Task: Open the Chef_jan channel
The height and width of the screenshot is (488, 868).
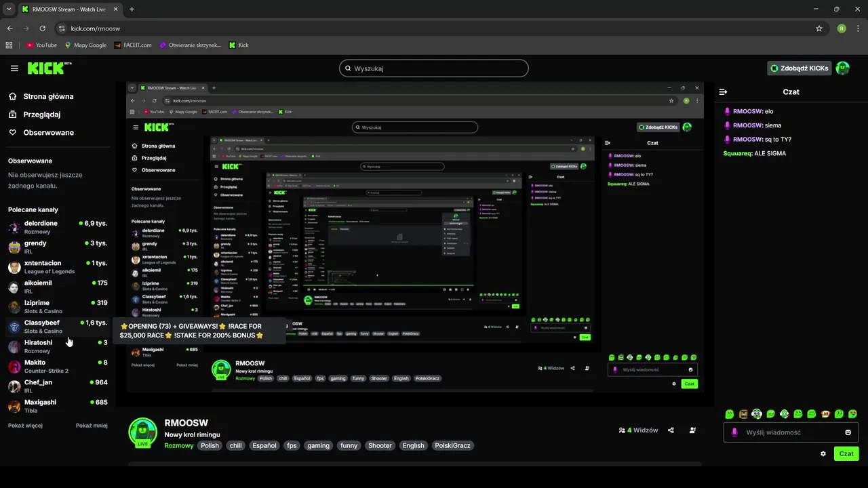Action: [x=58, y=386]
